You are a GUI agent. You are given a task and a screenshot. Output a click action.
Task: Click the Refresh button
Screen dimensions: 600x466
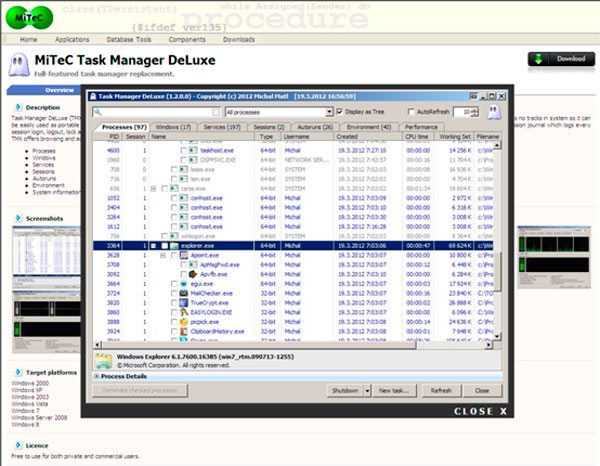click(x=441, y=390)
